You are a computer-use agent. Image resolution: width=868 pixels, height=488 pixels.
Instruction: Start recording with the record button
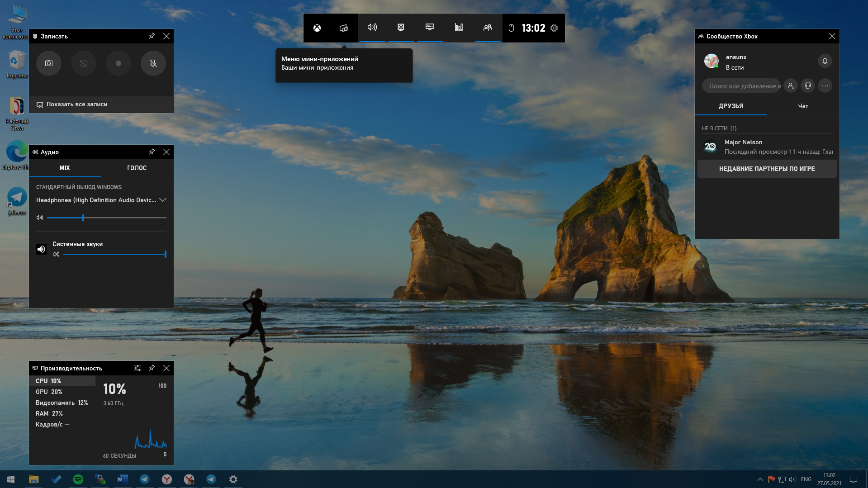tap(119, 63)
